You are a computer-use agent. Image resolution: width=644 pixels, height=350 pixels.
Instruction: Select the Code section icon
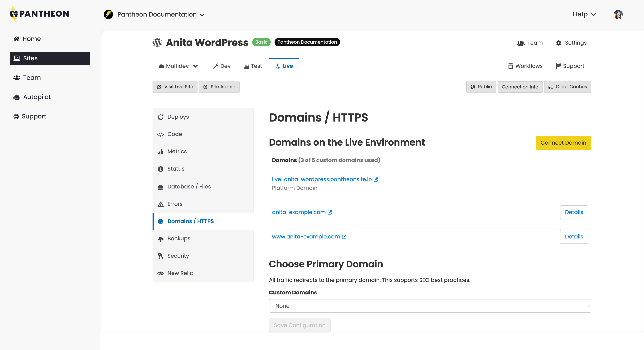[x=161, y=134]
